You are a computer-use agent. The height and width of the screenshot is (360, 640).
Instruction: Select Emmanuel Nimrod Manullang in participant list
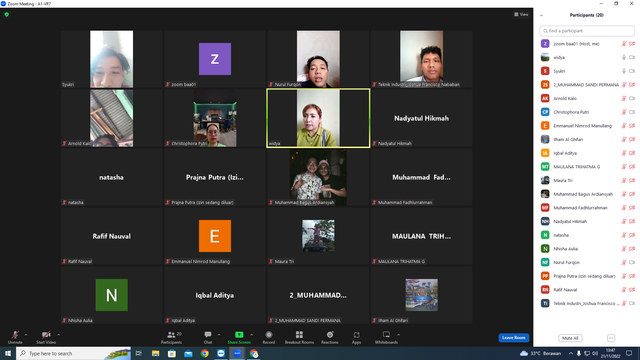(587, 126)
